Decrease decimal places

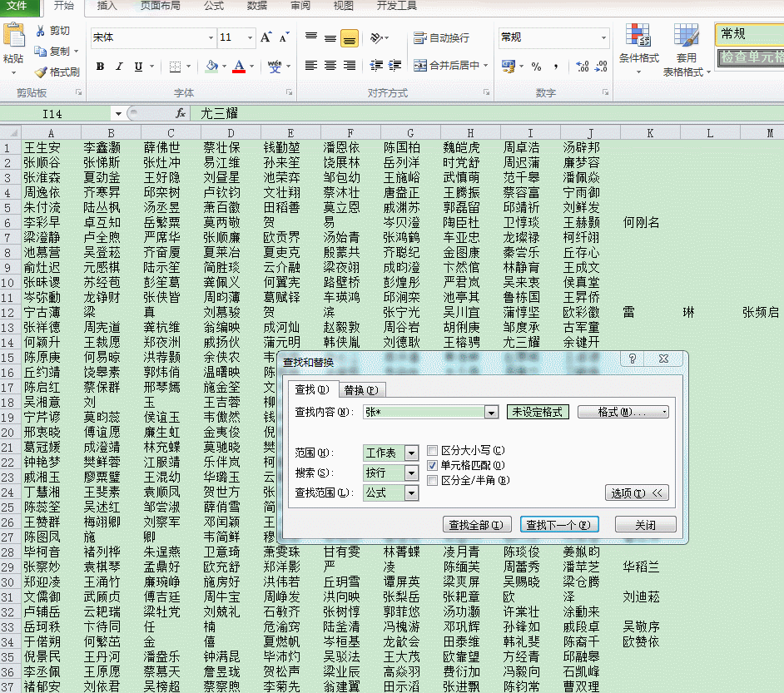coord(601,66)
